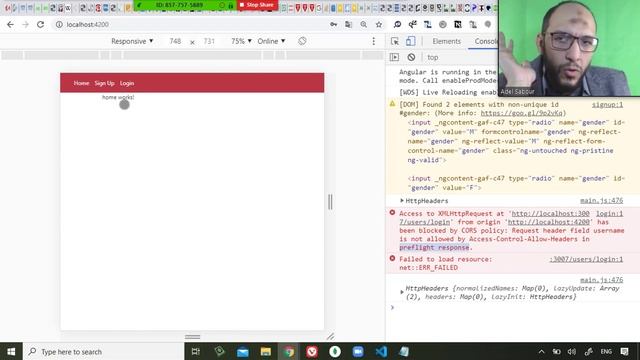Grab the viewport bottom resize handle

tap(192, 337)
